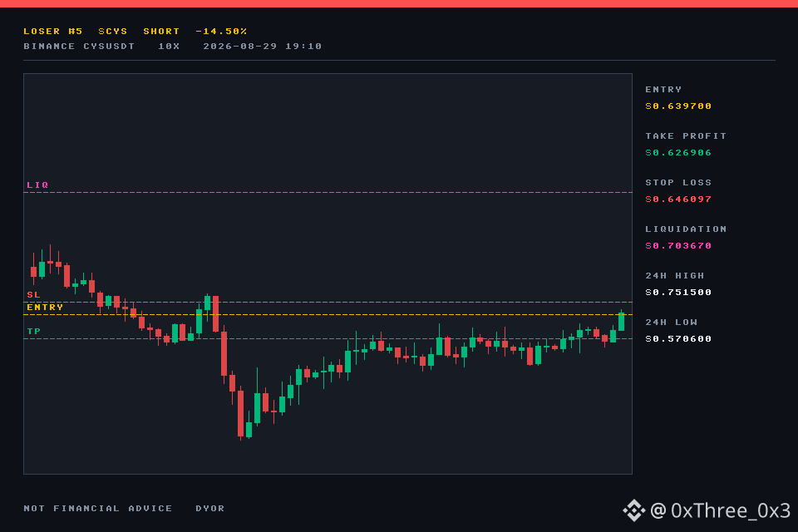798x532 pixels.
Task: Click the NOT FINANCIAL ADVICE disclaimer
Action: [x=98, y=509]
